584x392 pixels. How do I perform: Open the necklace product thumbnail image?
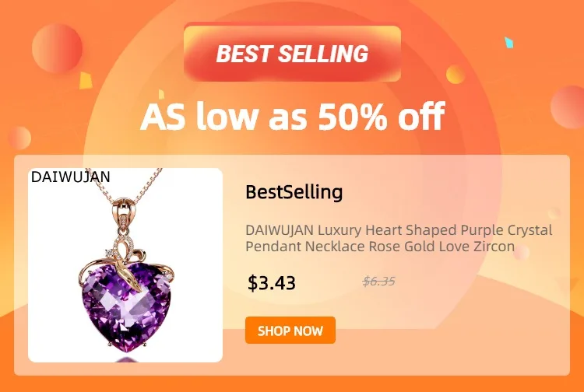point(125,264)
